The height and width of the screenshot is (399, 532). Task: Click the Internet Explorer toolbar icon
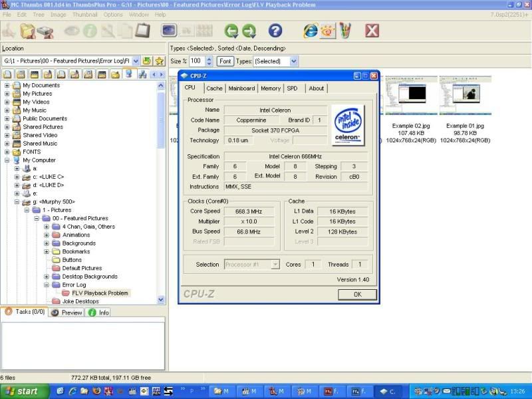click(x=310, y=31)
